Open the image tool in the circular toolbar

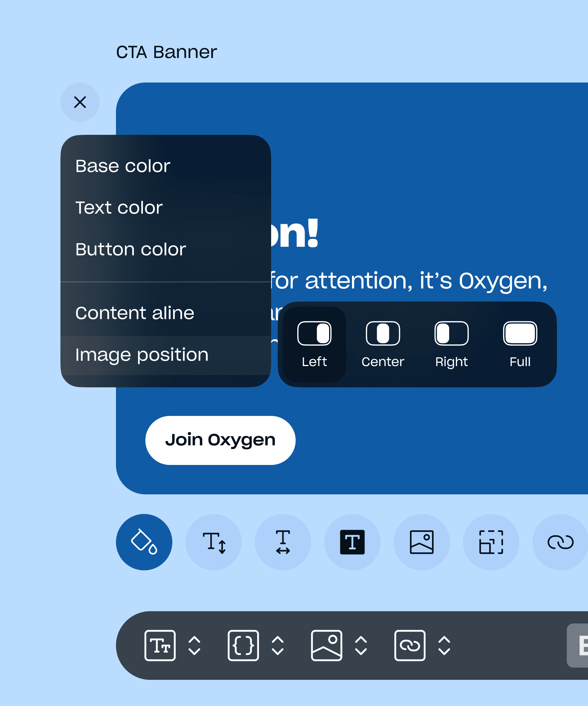(422, 542)
